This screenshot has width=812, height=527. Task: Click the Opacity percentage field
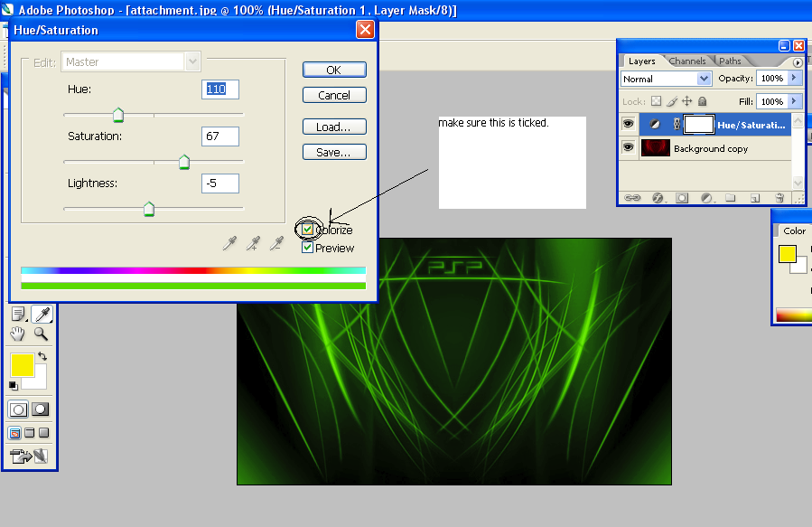pos(771,79)
